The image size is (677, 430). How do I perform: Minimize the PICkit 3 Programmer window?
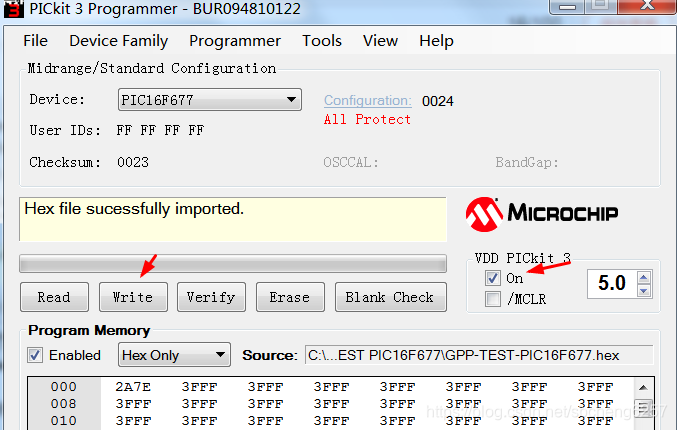567,7
